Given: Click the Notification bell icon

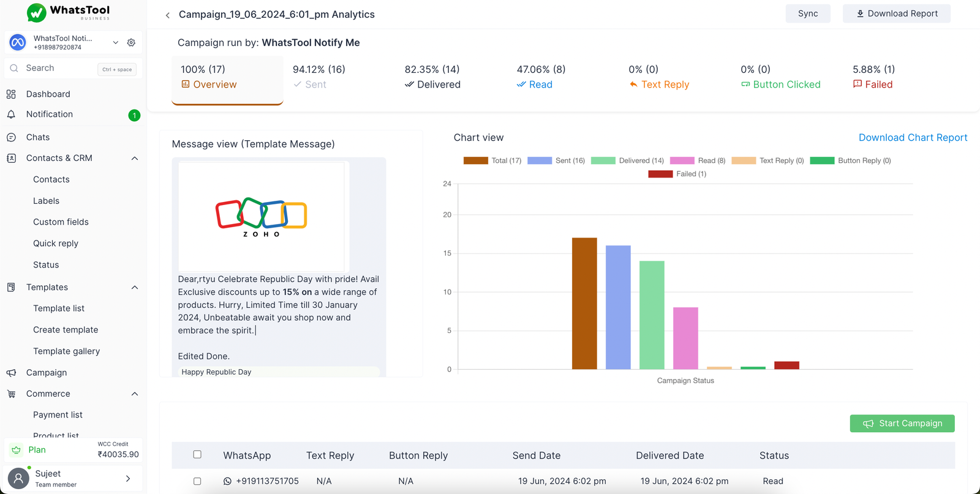Looking at the screenshot, I should pyautogui.click(x=11, y=114).
